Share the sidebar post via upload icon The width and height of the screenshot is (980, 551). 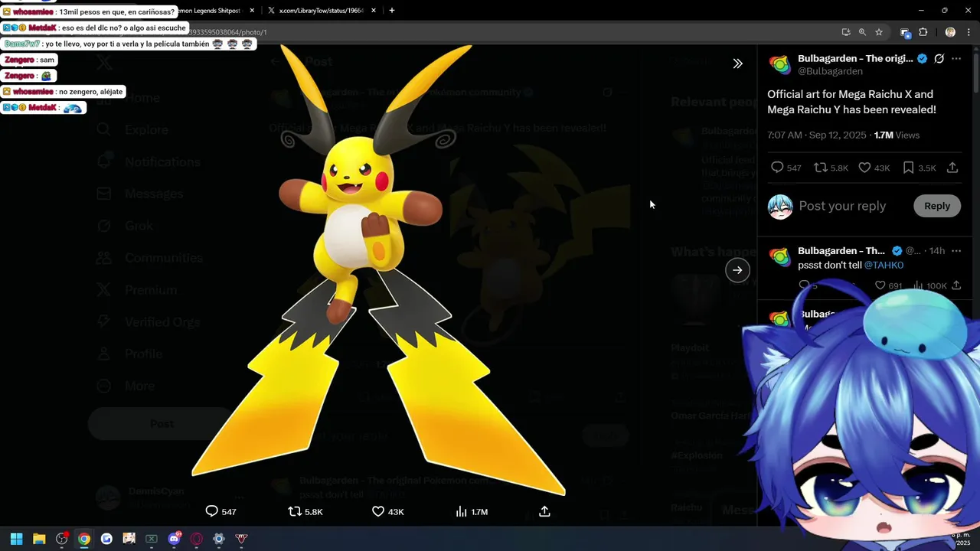[x=952, y=168]
